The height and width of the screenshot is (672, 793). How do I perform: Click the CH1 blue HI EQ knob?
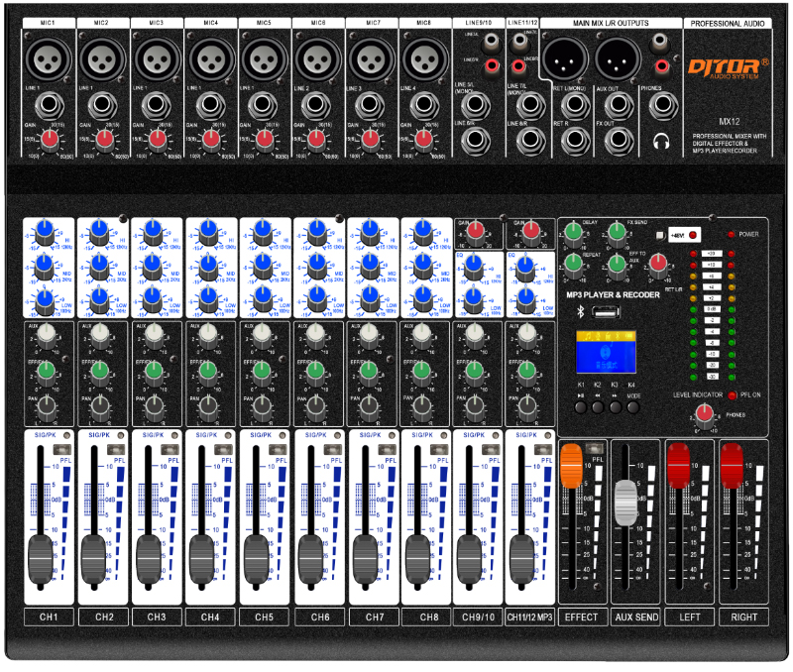[45, 232]
